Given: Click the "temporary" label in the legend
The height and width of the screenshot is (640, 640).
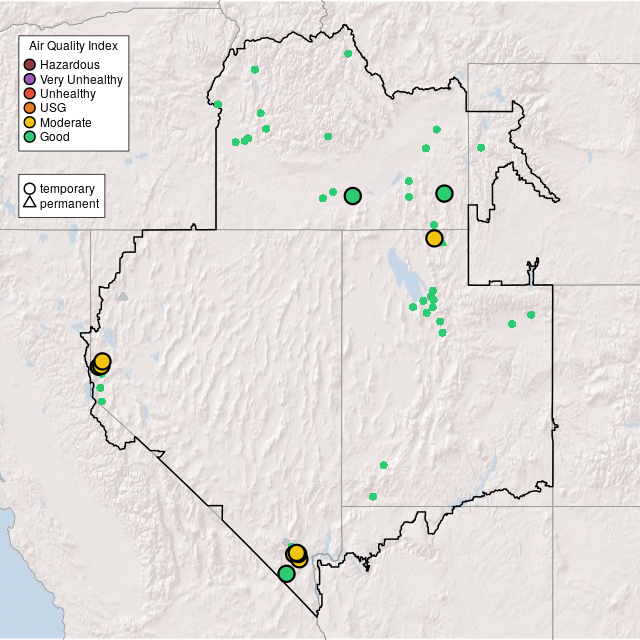Looking at the screenshot, I should coord(67,188).
